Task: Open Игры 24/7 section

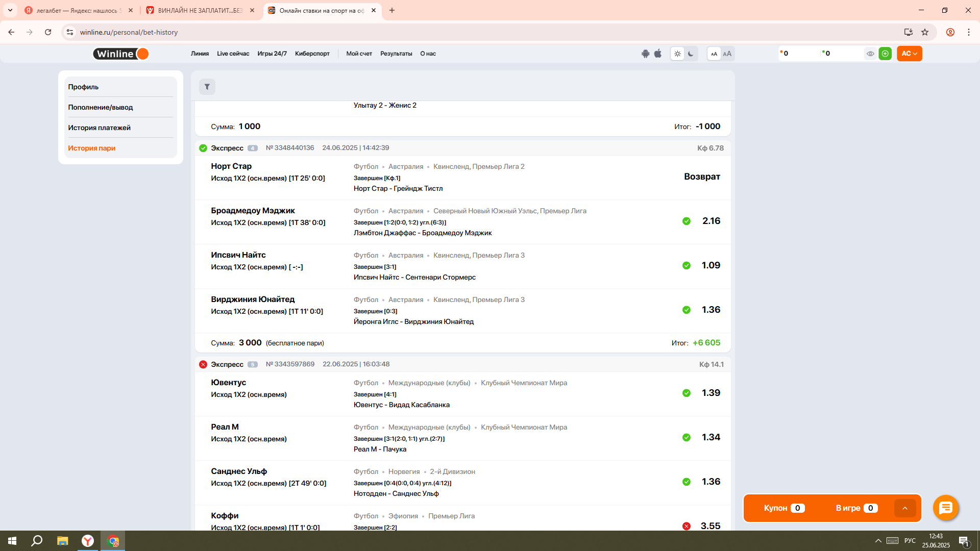Action: [272, 54]
